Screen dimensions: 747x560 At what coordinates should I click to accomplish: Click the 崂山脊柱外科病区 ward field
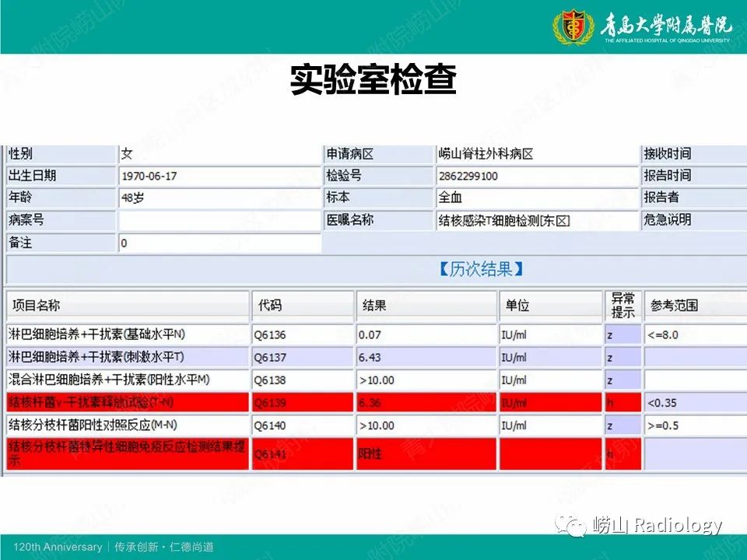coord(537,154)
